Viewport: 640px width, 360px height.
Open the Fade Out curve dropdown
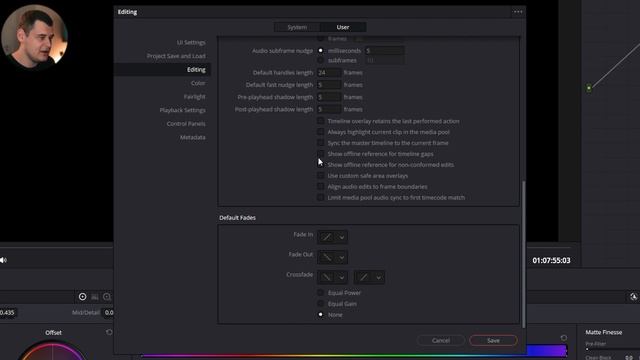(x=332, y=257)
